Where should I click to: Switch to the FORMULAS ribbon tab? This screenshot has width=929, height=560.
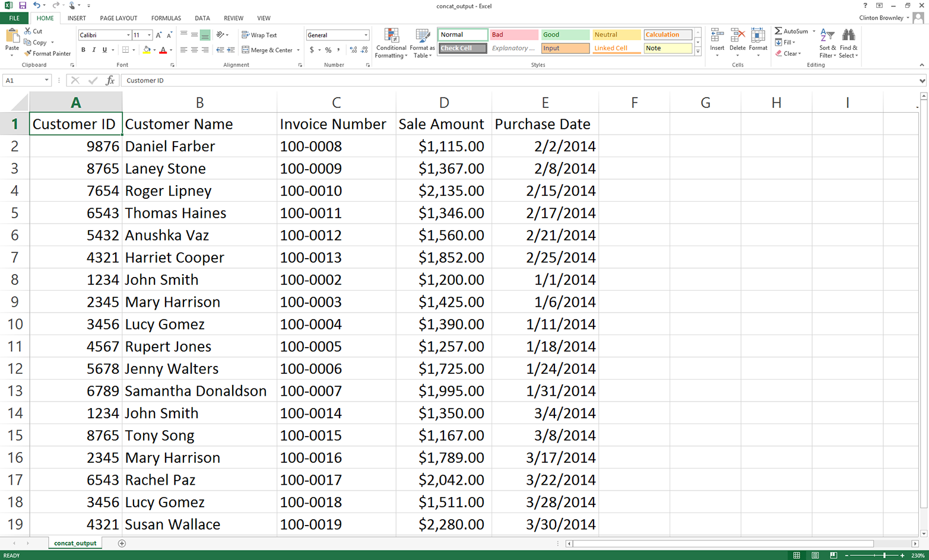pyautogui.click(x=166, y=18)
